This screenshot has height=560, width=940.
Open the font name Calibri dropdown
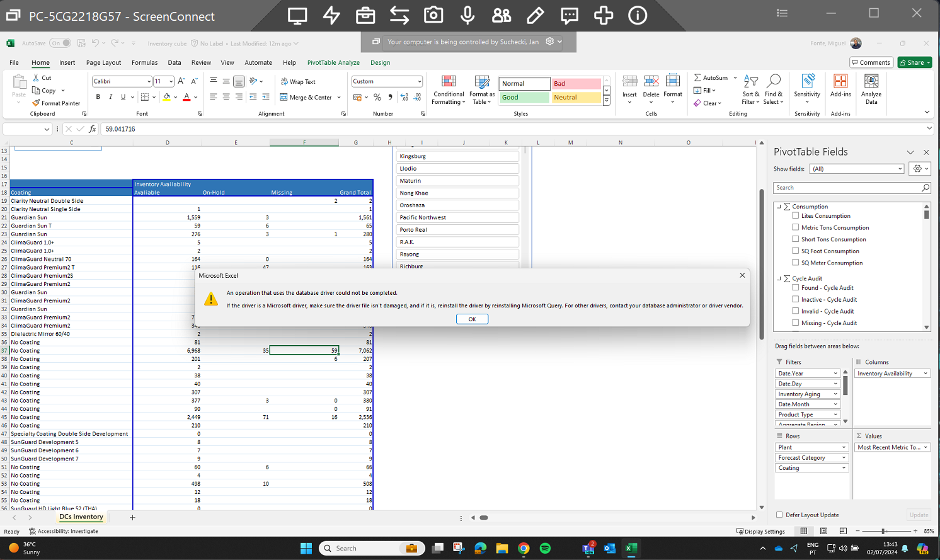[x=149, y=81]
